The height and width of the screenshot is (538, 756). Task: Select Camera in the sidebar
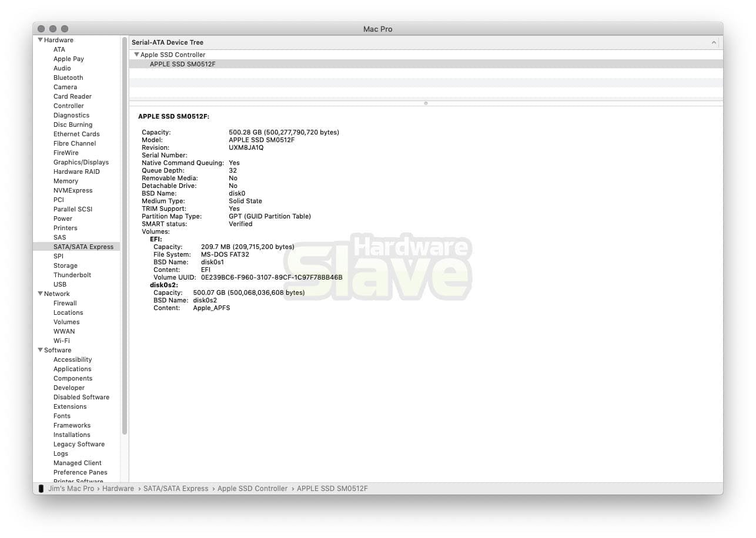[65, 87]
